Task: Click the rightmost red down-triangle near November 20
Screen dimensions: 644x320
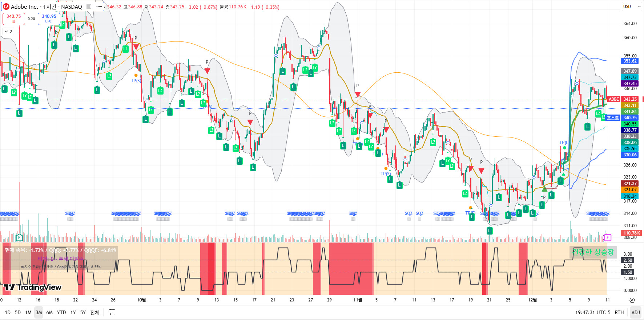Action: pos(481,171)
